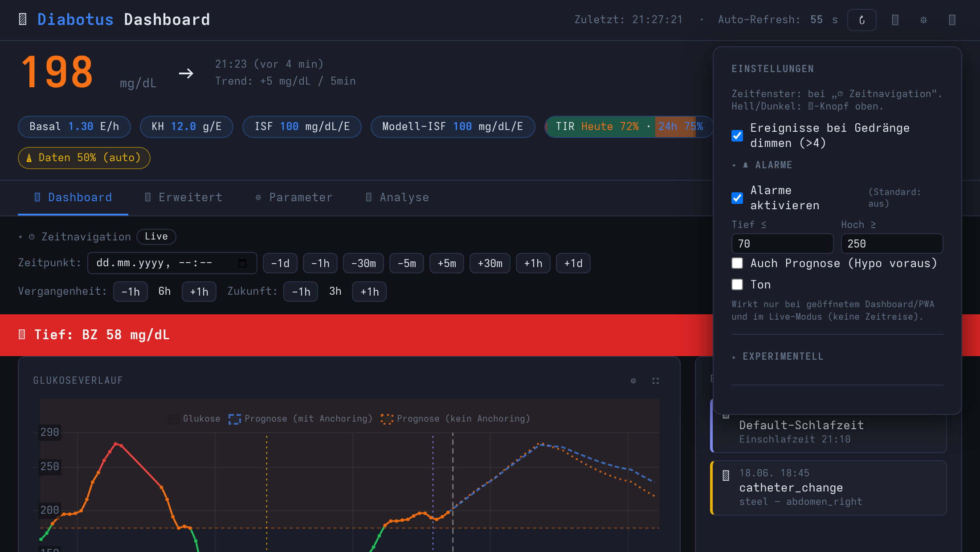Expand Glukoseverlauf chart to fullscreen
This screenshot has height=552, width=980.
point(655,381)
